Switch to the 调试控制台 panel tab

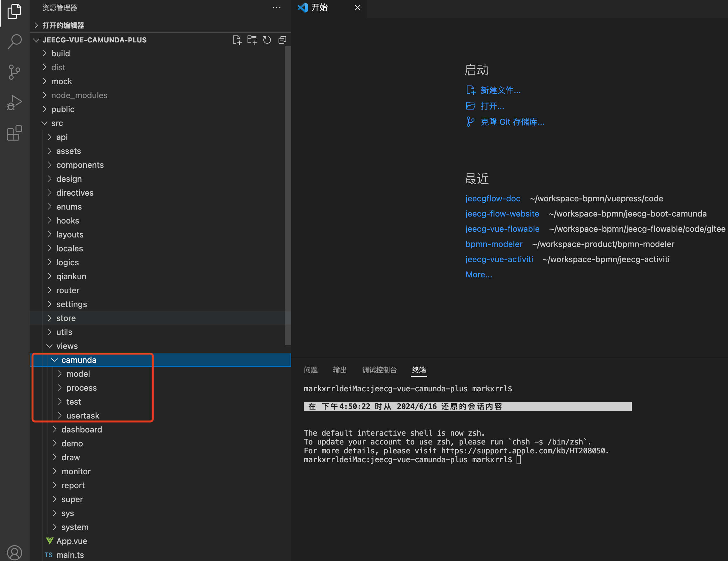pos(379,370)
